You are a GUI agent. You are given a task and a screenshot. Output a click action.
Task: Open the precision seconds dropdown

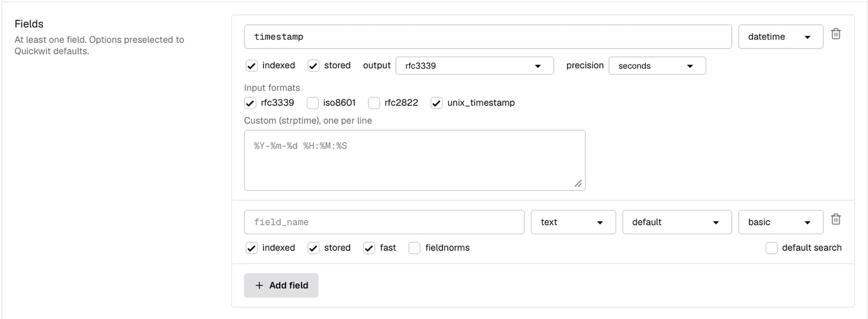[x=658, y=66]
